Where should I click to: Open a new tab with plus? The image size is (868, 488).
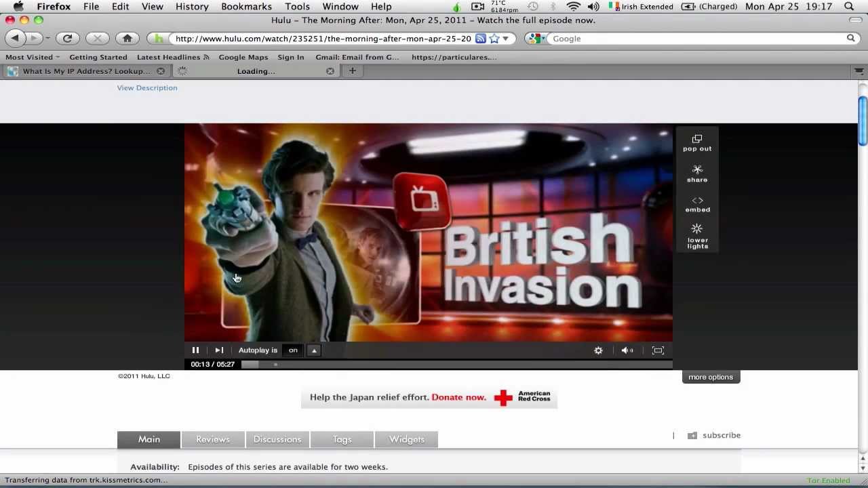tap(353, 70)
